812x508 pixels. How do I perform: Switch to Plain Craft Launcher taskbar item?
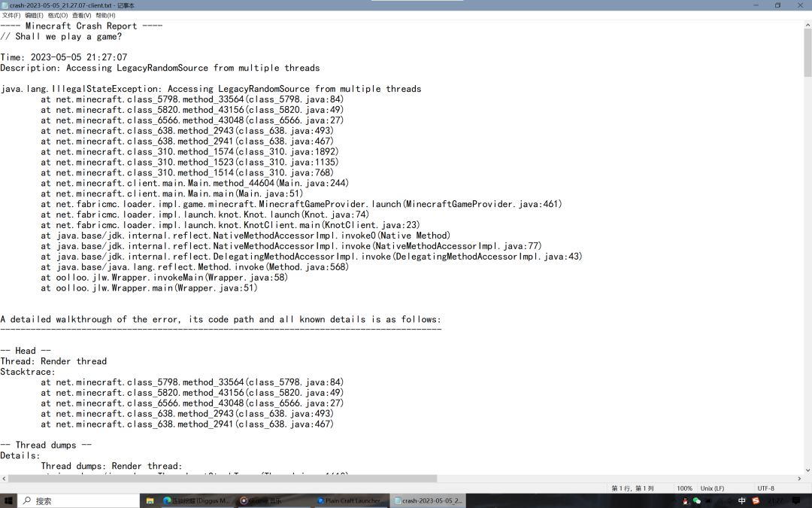(350, 500)
